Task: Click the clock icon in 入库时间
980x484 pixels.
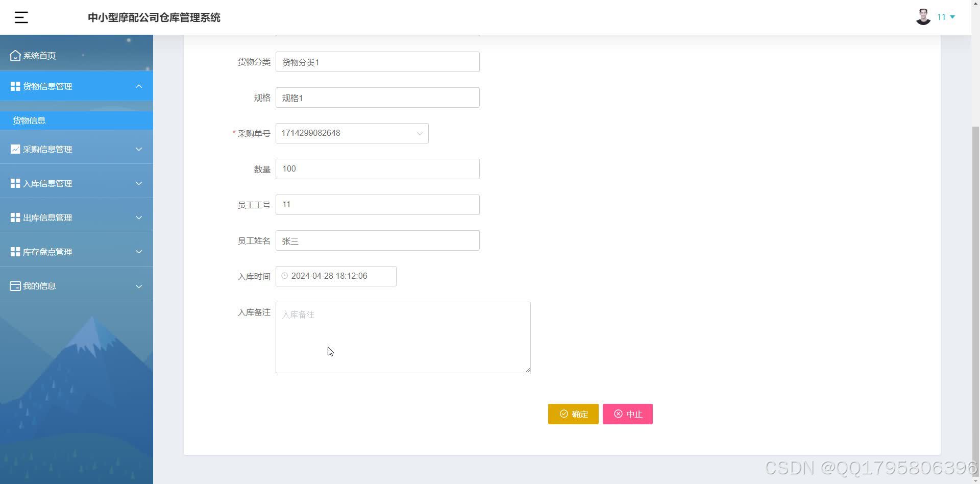Action: coord(285,276)
